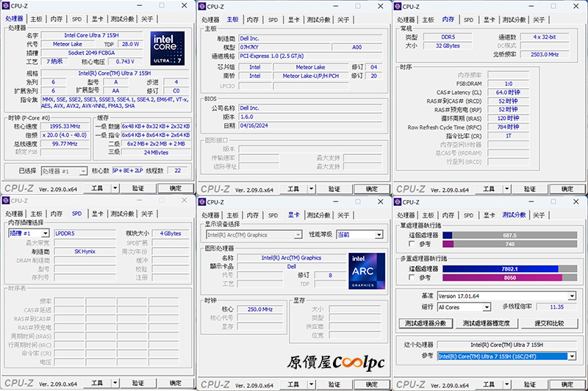Image resolution: width=588 pixels, height=391 pixels.
Task: Click 确定 button in the 主板 tab window
Action: pos(372,189)
